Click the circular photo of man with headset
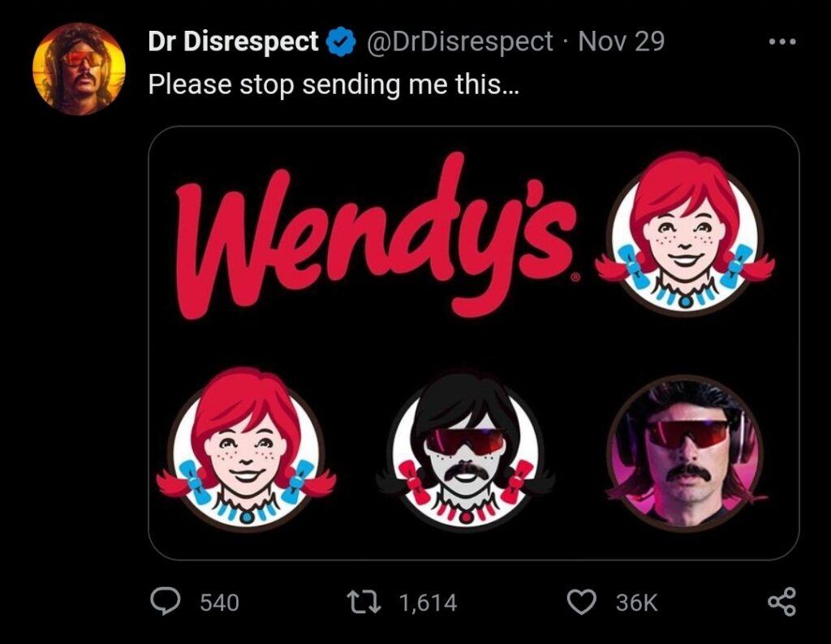This screenshot has height=644, width=831. tap(686, 449)
